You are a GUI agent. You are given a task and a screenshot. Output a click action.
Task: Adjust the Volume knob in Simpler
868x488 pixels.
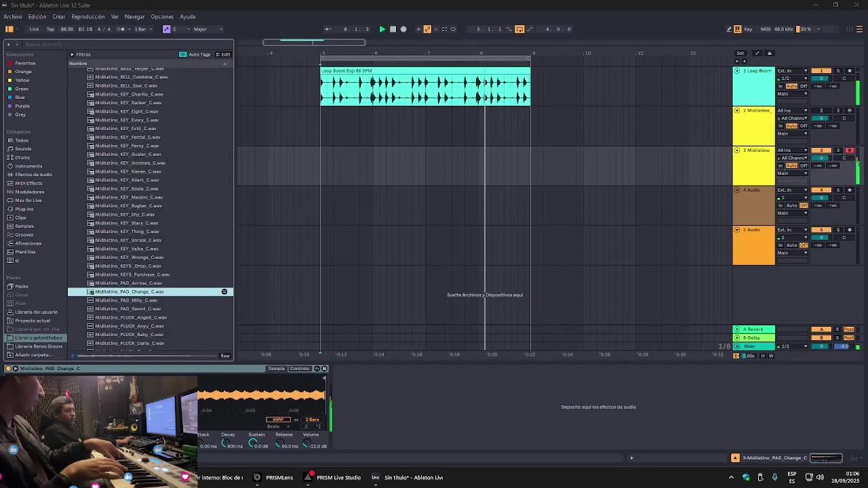[307, 444]
